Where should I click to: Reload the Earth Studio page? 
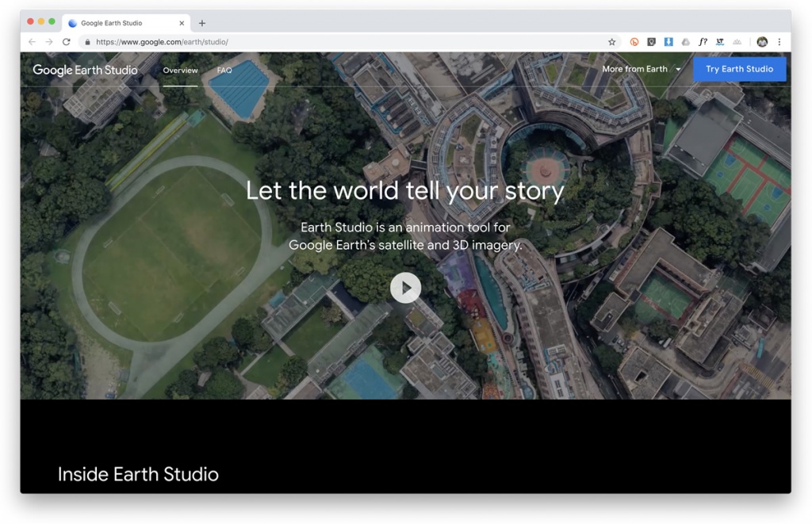coord(67,42)
